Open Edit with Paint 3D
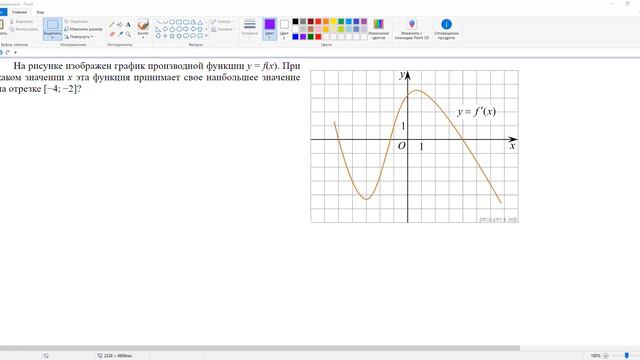The width and height of the screenshot is (640, 360). tap(411, 29)
